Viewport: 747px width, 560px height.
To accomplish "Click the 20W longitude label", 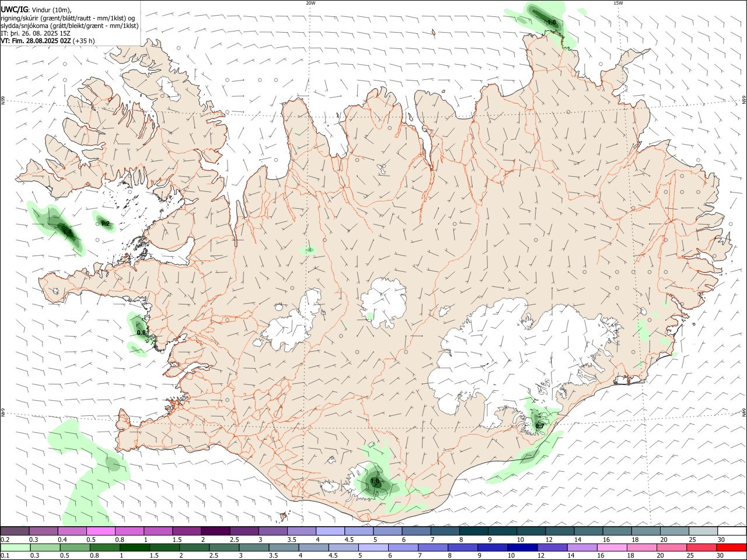I will point(310,3).
